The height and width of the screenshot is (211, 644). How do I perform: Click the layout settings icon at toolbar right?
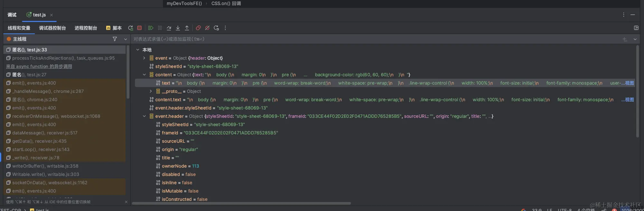[x=636, y=28]
